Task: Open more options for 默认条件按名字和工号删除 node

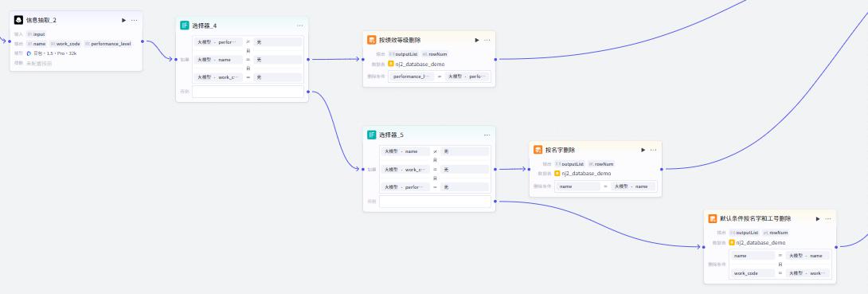Action: pos(828,218)
